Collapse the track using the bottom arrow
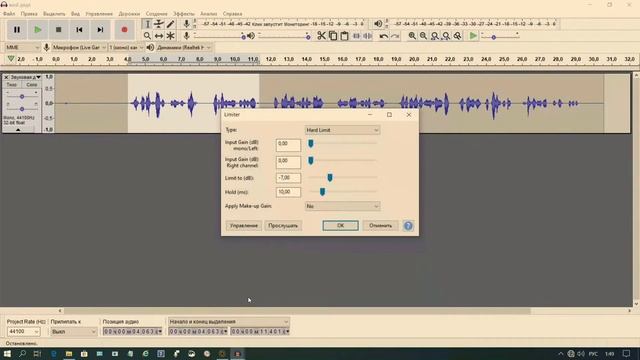 coord(18,130)
